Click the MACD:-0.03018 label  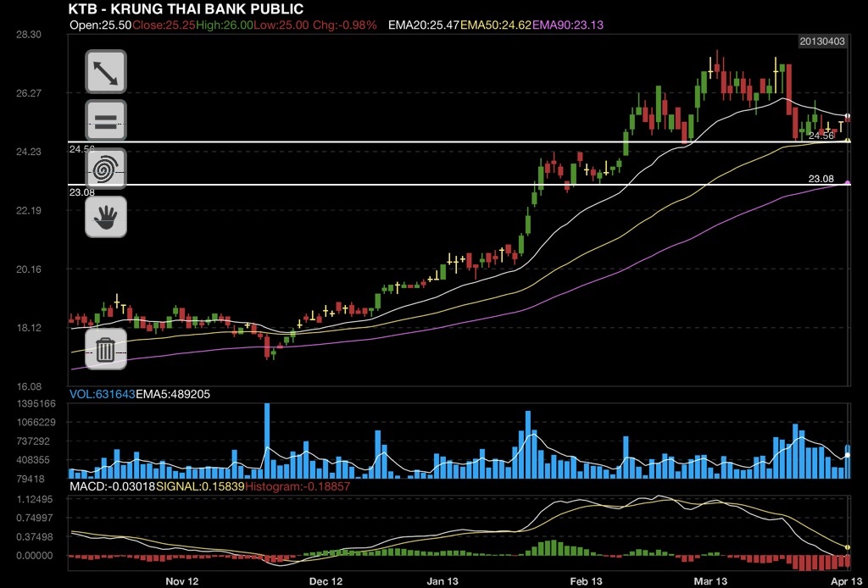tap(113, 486)
